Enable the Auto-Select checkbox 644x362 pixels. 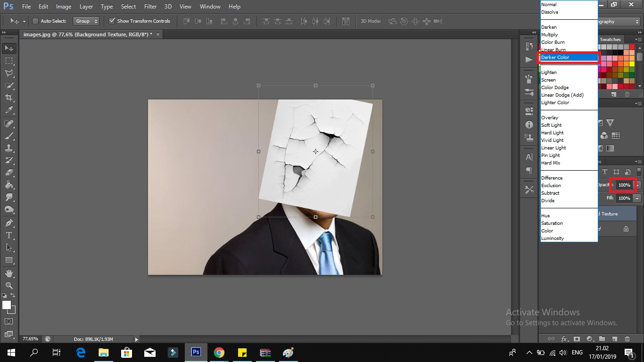pos(35,21)
